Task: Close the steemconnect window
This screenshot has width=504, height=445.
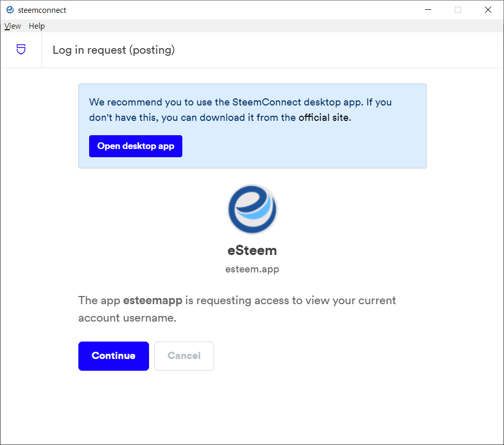Action: click(488, 10)
